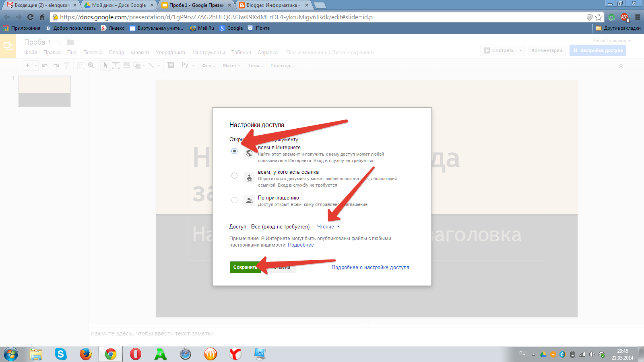Click the browser reload icon
The image size is (644, 362).
30,17
